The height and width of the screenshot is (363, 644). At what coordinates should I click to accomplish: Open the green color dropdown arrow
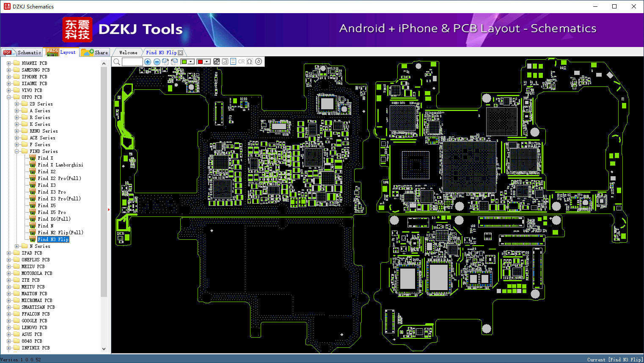click(x=191, y=62)
